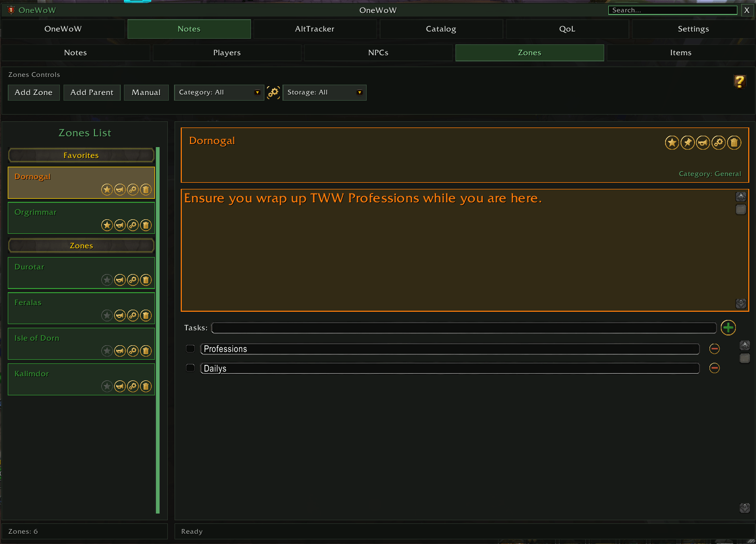Switch to the Catalog main tab
Screen dimensions: 756x544
click(x=441, y=29)
